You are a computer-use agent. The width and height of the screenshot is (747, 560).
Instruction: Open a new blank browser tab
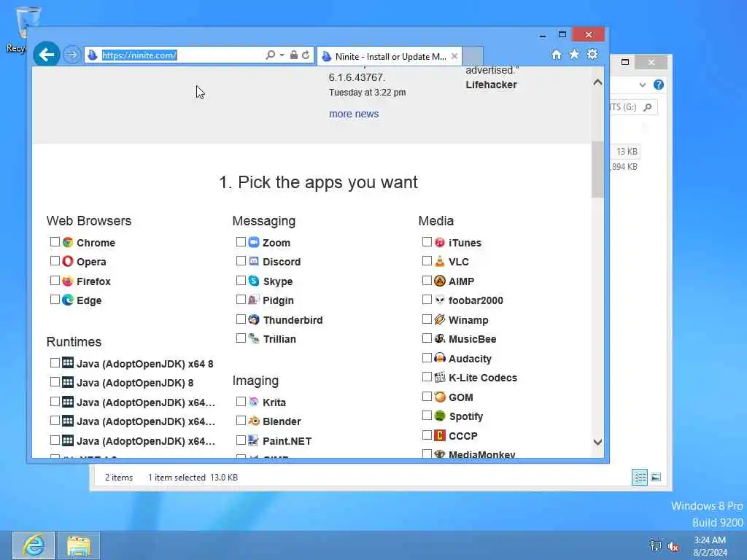[x=473, y=55]
